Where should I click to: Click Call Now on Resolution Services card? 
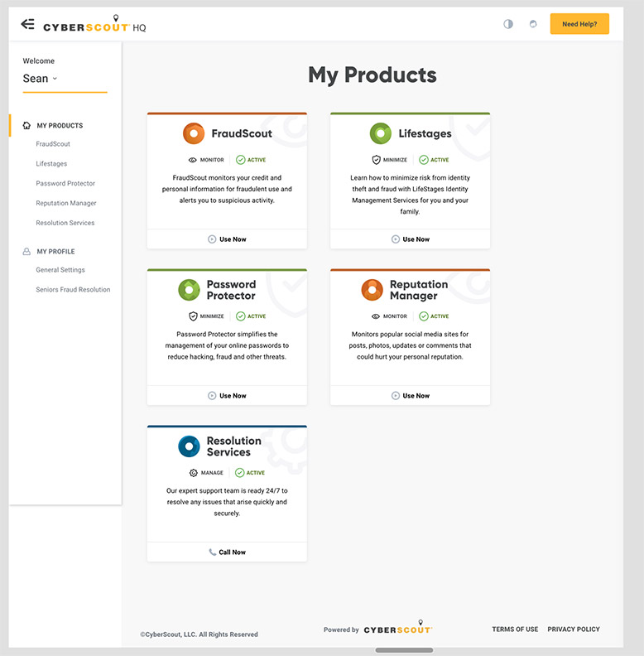(x=227, y=552)
